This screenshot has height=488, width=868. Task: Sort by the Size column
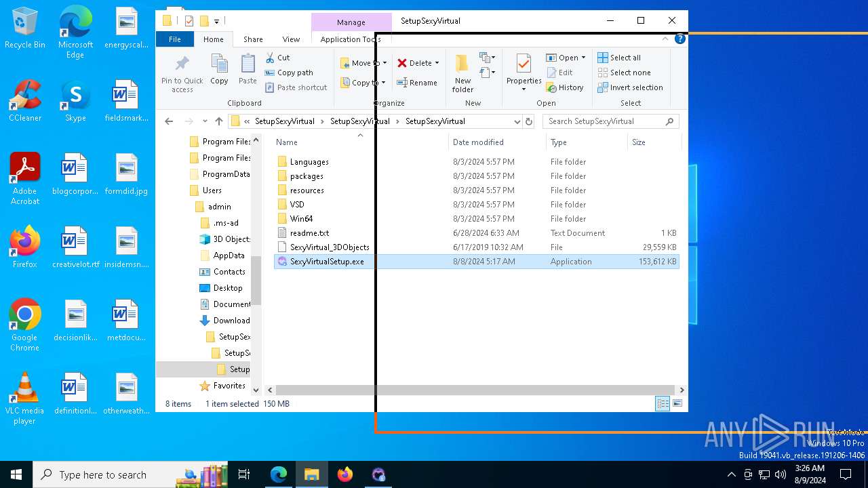pyautogui.click(x=639, y=142)
